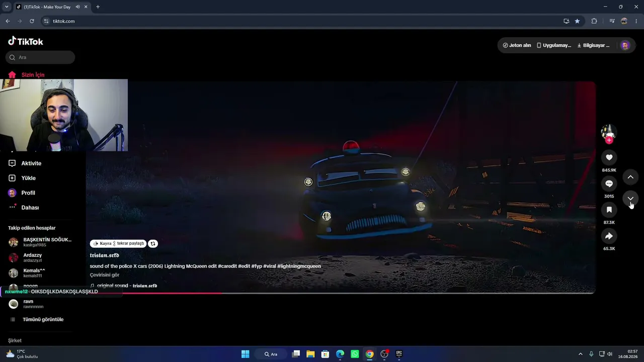
Task: Share the video using the arrow icon
Action: [609, 236]
